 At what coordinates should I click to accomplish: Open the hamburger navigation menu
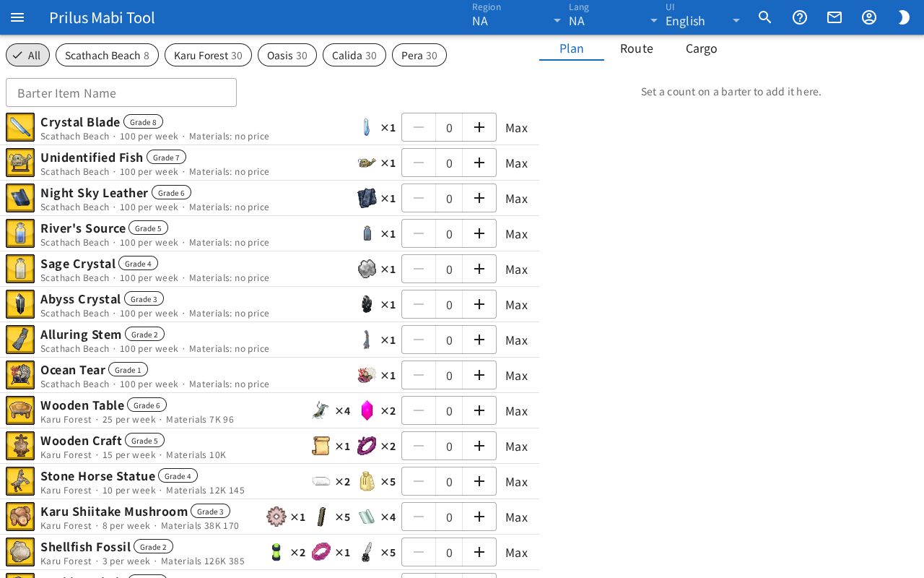17,17
